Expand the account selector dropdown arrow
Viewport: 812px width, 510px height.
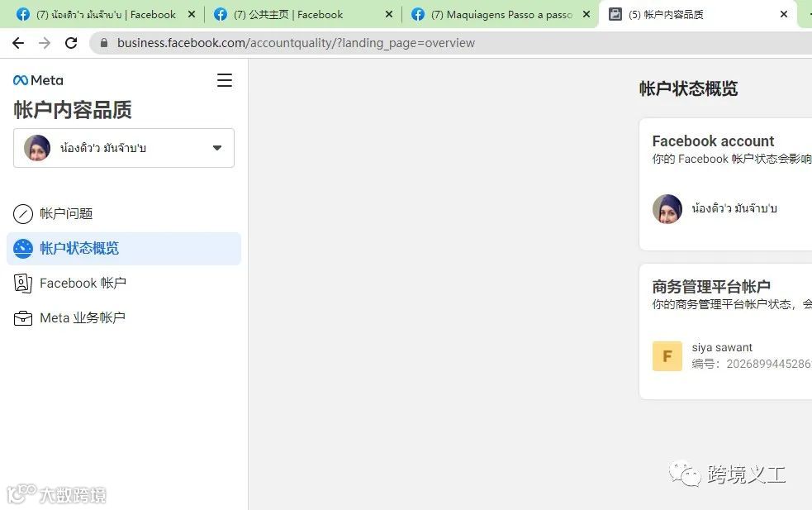(x=217, y=148)
